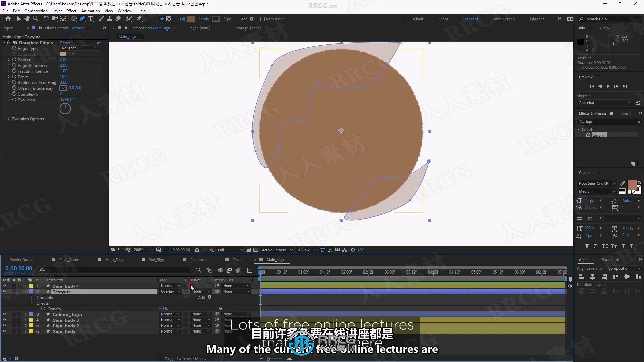Click the Render Queue tab

pyautogui.click(x=21, y=259)
